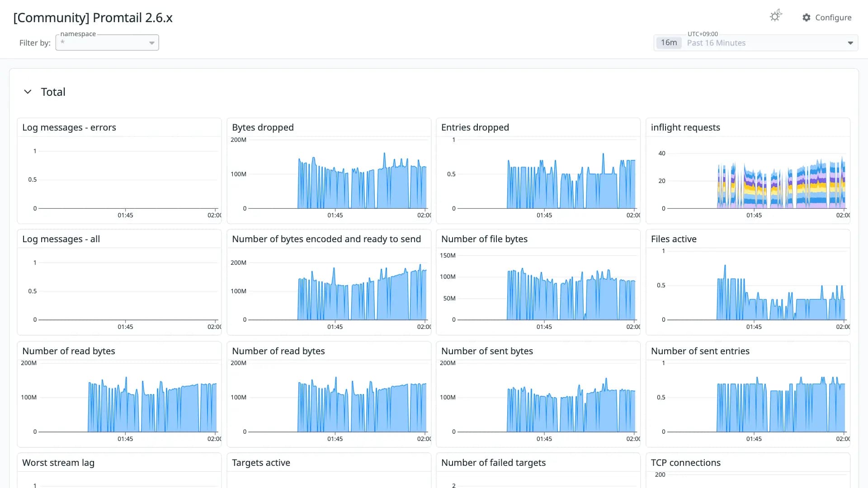Select the Number of file bytes widget title
Viewport: 868px width, 488px height.
coord(484,239)
